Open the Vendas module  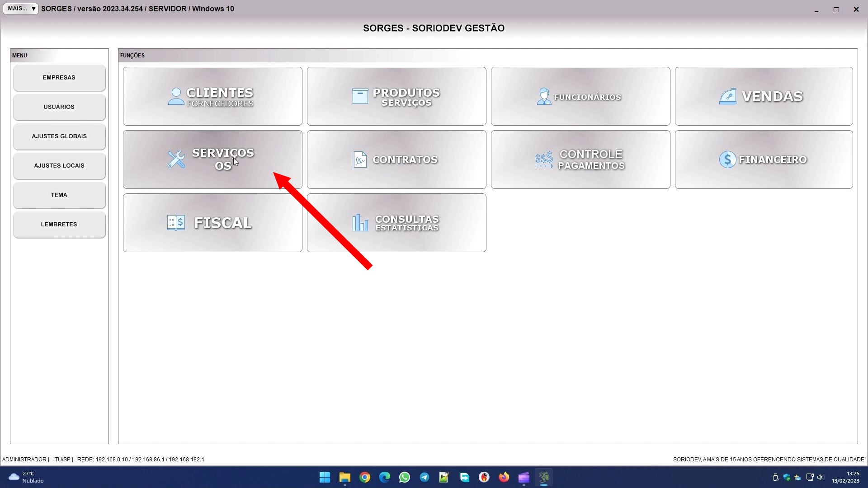764,96
